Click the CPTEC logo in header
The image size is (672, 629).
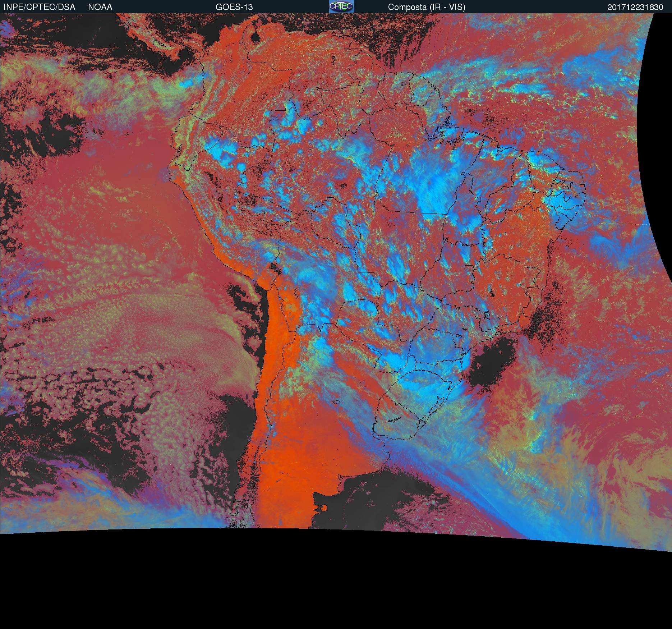click(341, 6)
